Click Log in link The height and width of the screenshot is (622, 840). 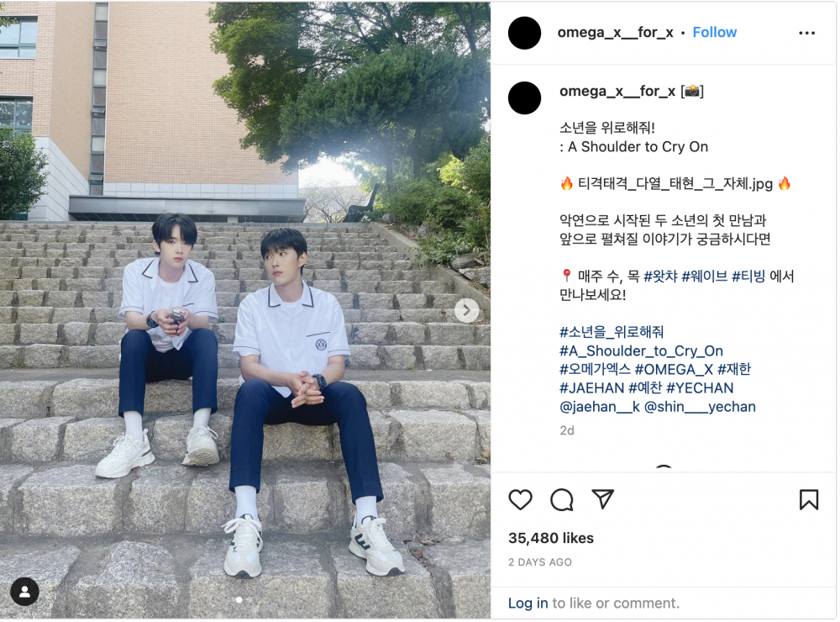pos(528,604)
